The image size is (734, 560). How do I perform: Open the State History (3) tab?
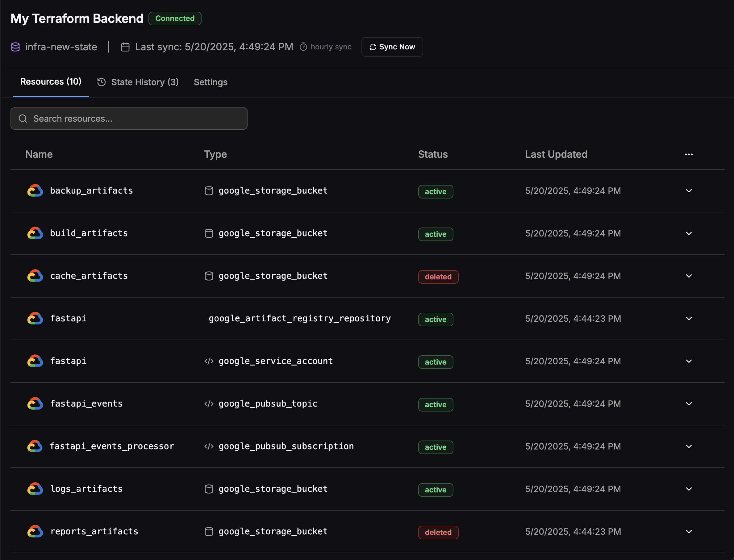tap(138, 82)
